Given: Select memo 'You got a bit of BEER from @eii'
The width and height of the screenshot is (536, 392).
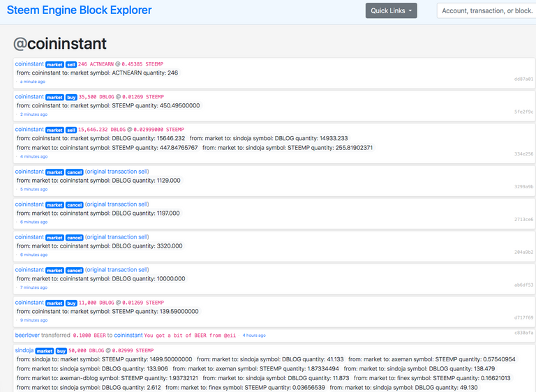Looking at the screenshot, I should click(x=190, y=336).
